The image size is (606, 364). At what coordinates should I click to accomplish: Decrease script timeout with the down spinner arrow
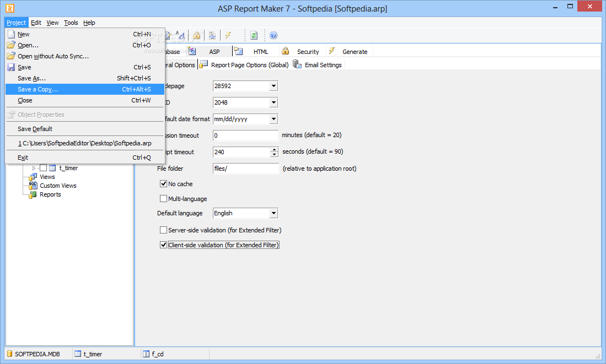point(274,154)
